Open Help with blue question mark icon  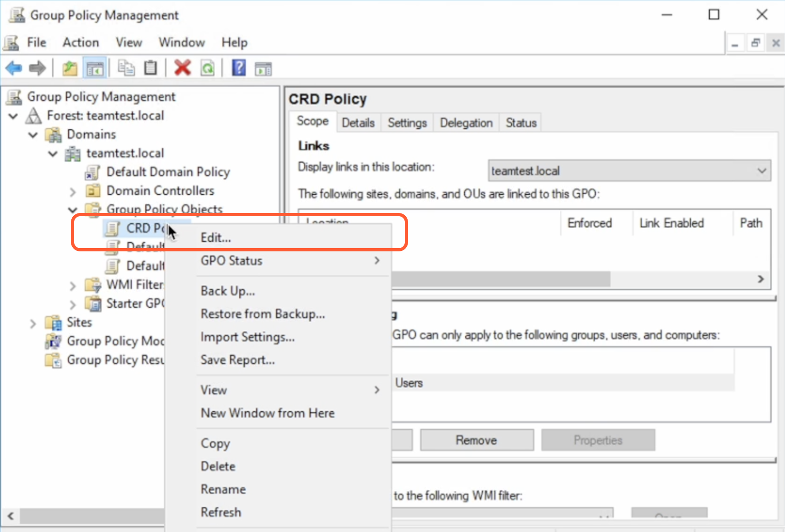[238, 69]
